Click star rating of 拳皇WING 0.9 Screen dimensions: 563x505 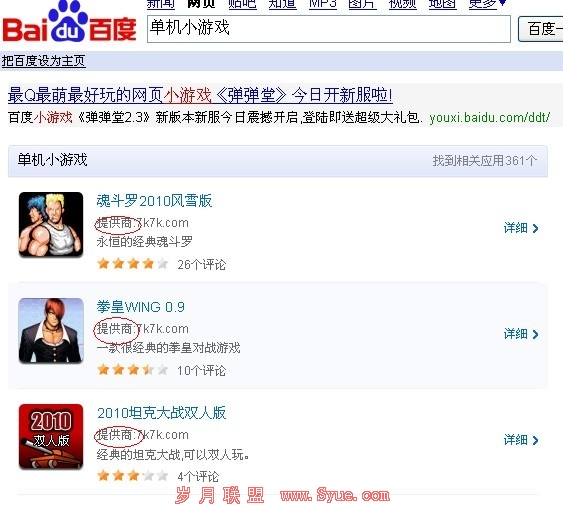(x=133, y=370)
